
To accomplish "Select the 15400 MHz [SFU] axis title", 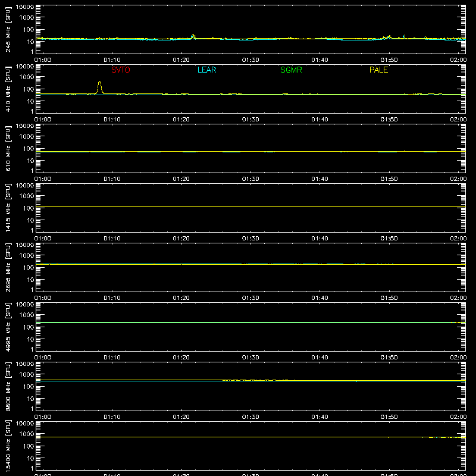I will tap(8, 446).
